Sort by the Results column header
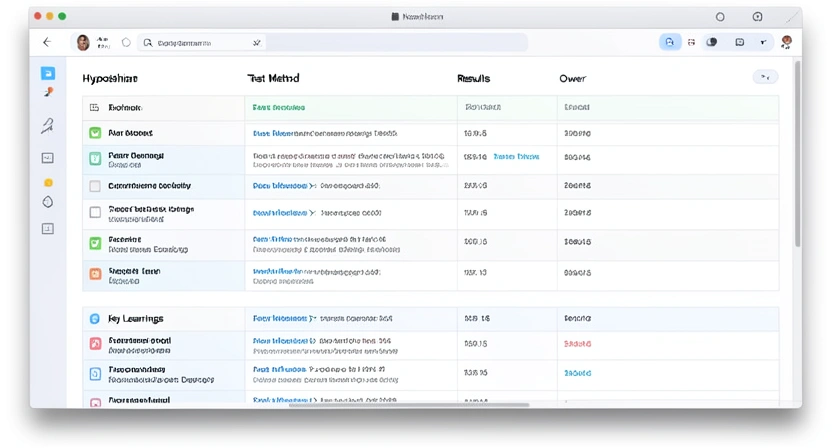 [473, 79]
